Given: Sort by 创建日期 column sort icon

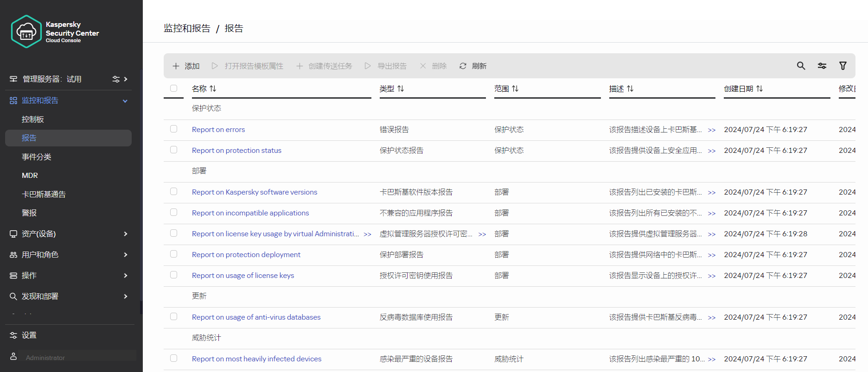Looking at the screenshot, I should pyautogui.click(x=759, y=88).
